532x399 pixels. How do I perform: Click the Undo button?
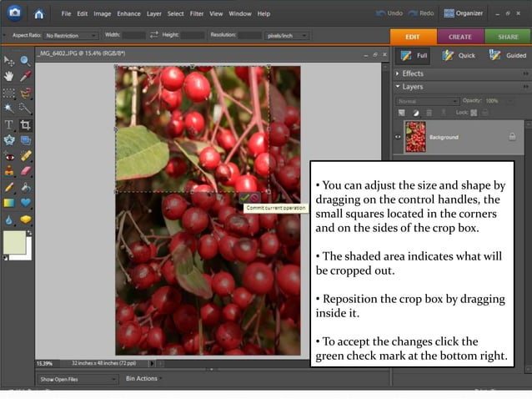click(388, 13)
